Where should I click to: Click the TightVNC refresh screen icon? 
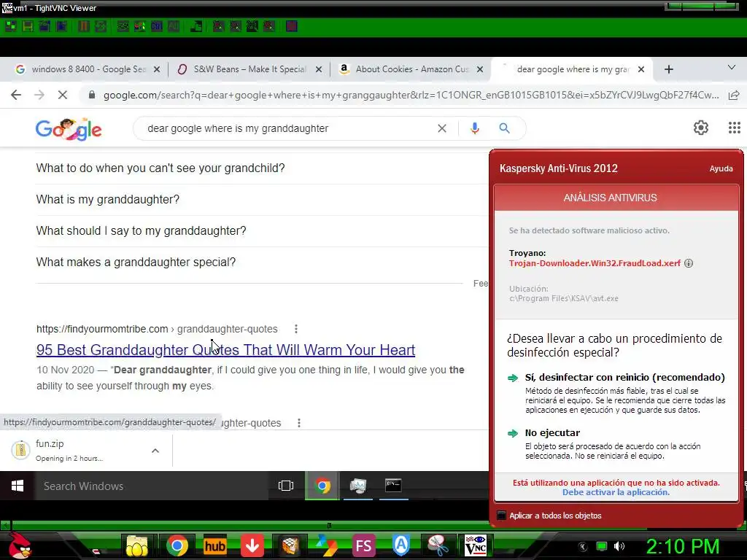pos(101,26)
